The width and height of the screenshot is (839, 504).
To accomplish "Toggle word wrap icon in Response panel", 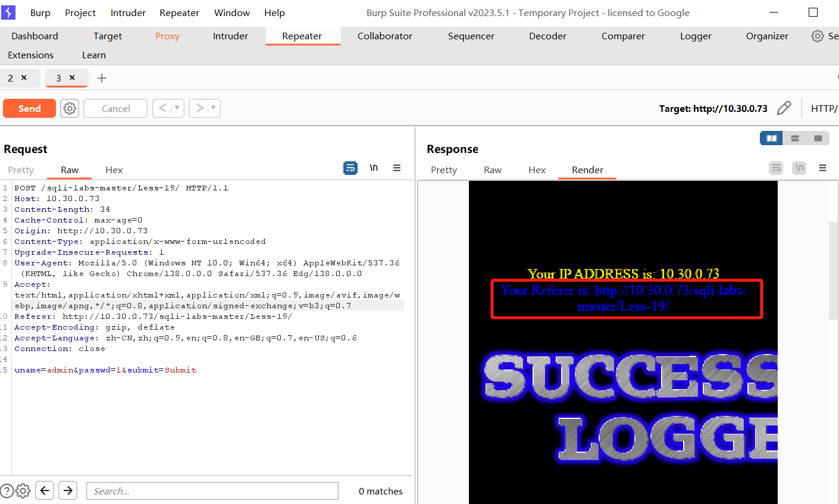I will pyautogui.click(x=776, y=168).
